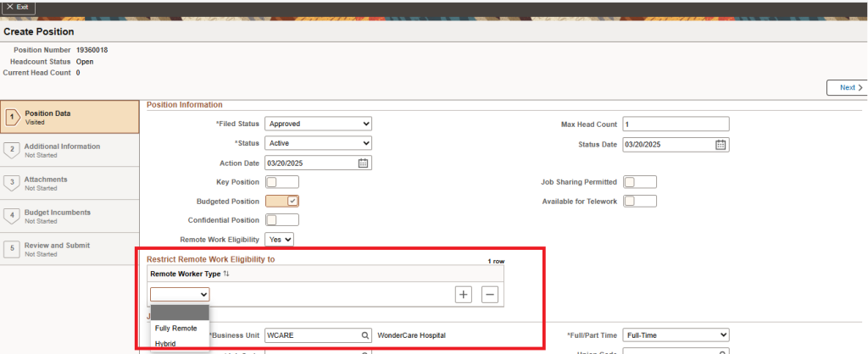
Task: Open the Action Date calendar picker
Action: pyautogui.click(x=363, y=163)
